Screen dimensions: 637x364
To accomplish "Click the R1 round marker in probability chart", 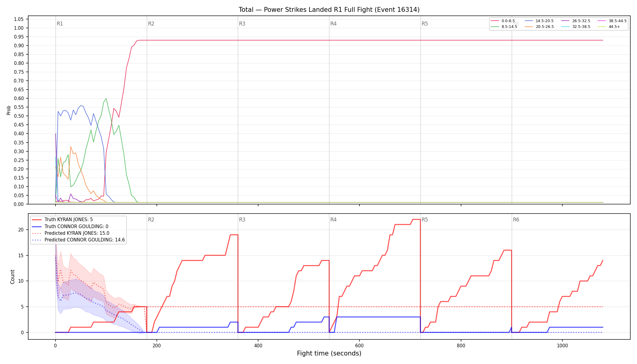I will 60,24.
